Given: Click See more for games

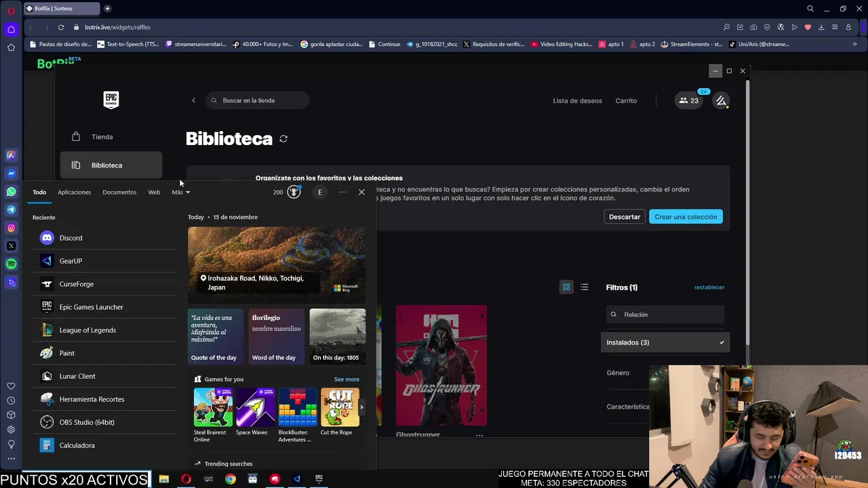Looking at the screenshot, I should click(347, 380).
